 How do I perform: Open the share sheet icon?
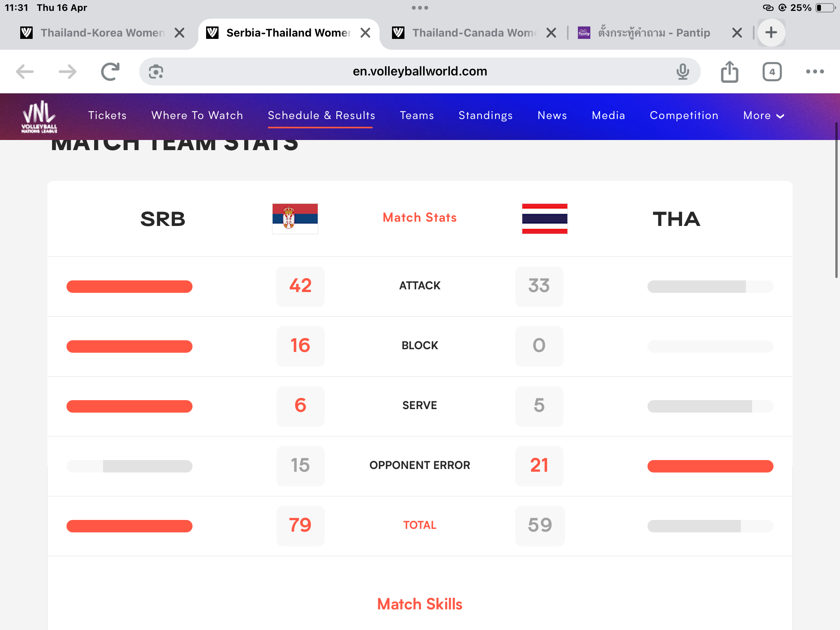pyautogui.click(x=730, y=72)
